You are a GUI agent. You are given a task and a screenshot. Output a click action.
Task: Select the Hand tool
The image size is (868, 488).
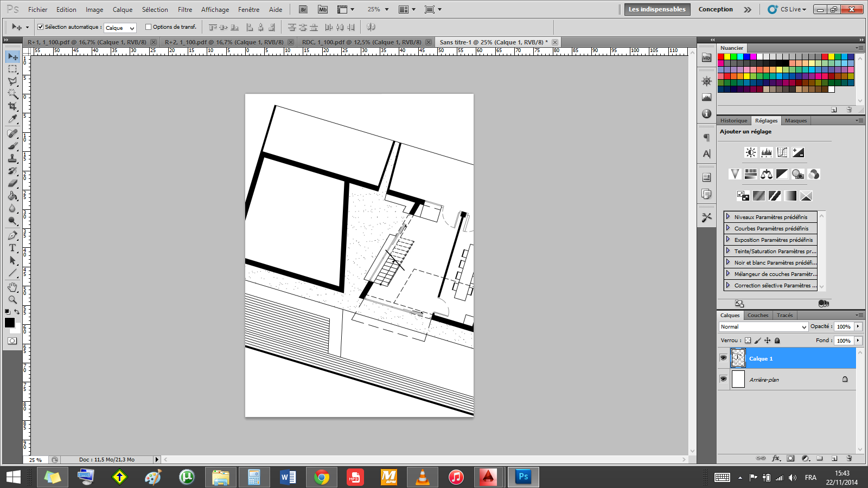(12, 287)
